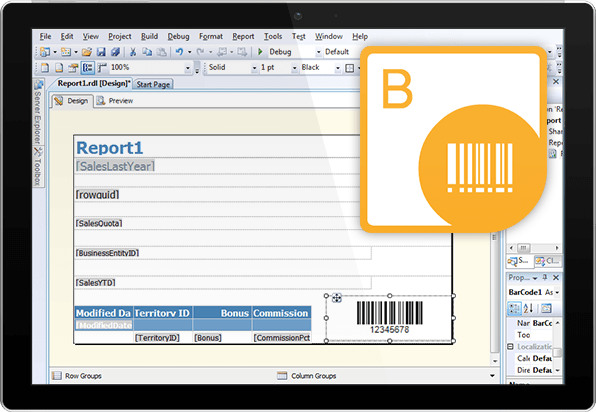The image size is (596, 412).
Task: Open the Debug menu
Action: point(178,36)
